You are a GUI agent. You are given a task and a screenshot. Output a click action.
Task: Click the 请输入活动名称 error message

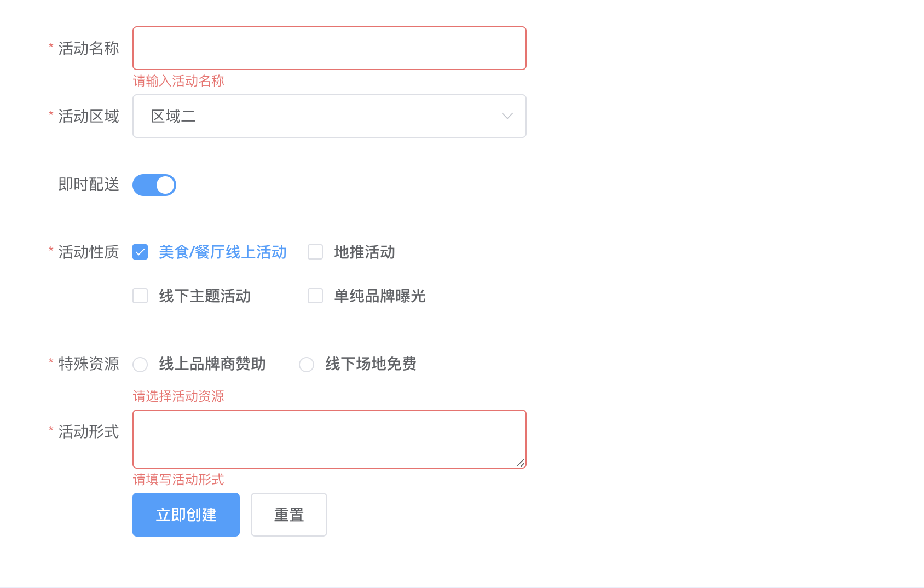pyautogui.click(x=178, y=81)
